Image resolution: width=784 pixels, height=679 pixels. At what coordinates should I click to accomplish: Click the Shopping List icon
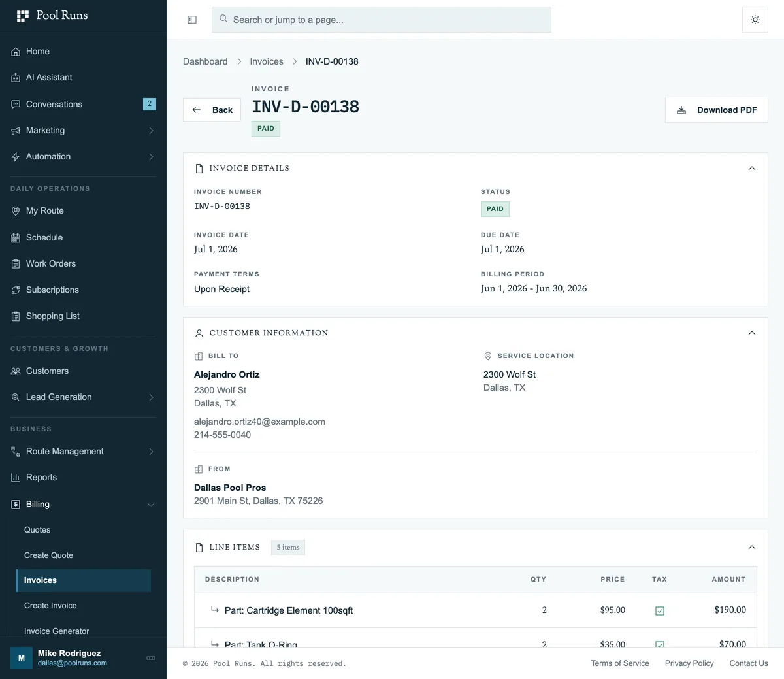click(16, 316)
